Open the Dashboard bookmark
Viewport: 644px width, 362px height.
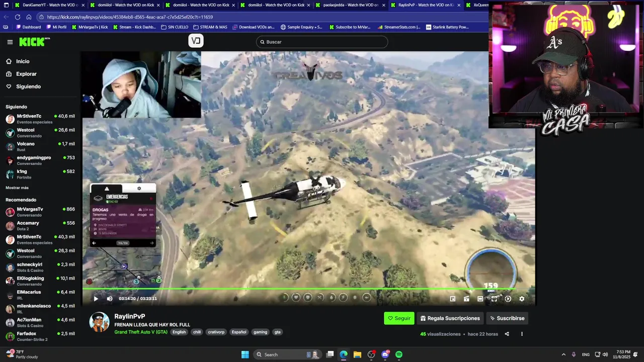coord(28,27)
